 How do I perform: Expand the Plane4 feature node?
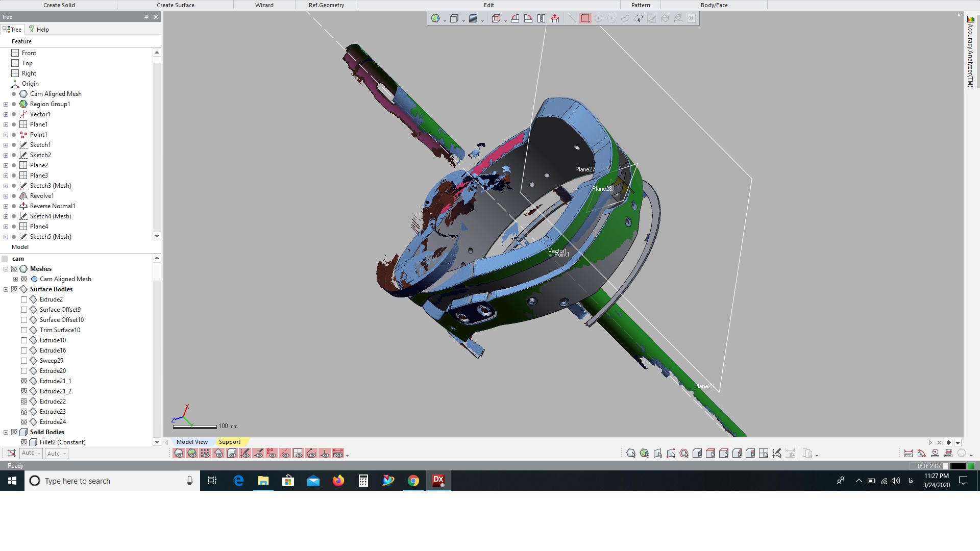6,227
